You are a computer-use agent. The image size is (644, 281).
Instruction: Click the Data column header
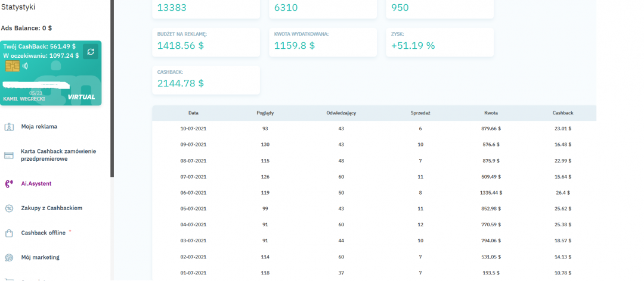193,113
